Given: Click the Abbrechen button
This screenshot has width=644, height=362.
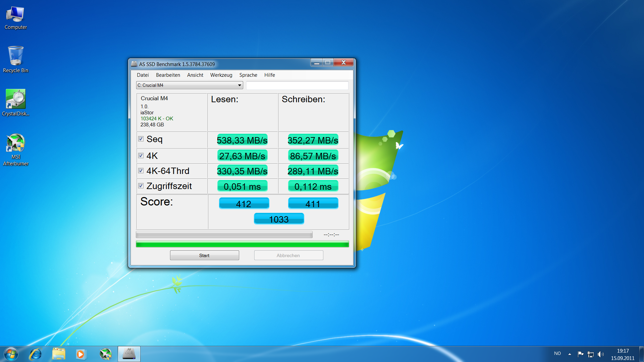Looking at the screenshot, I should (x=288, y=255).
